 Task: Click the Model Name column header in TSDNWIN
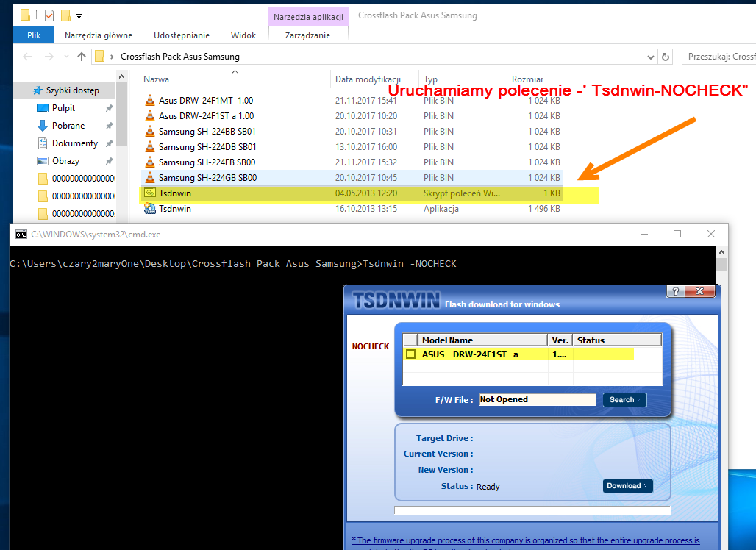coord(482,340)
